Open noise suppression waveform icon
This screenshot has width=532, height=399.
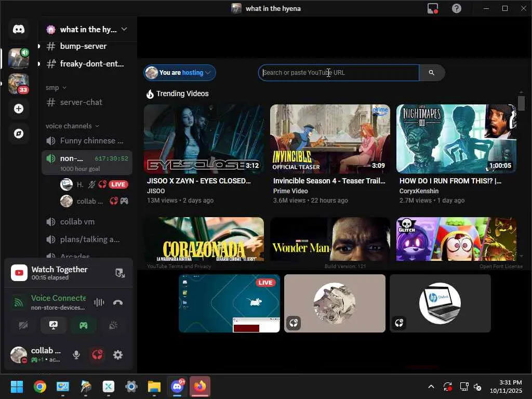[x=99, y=302]
